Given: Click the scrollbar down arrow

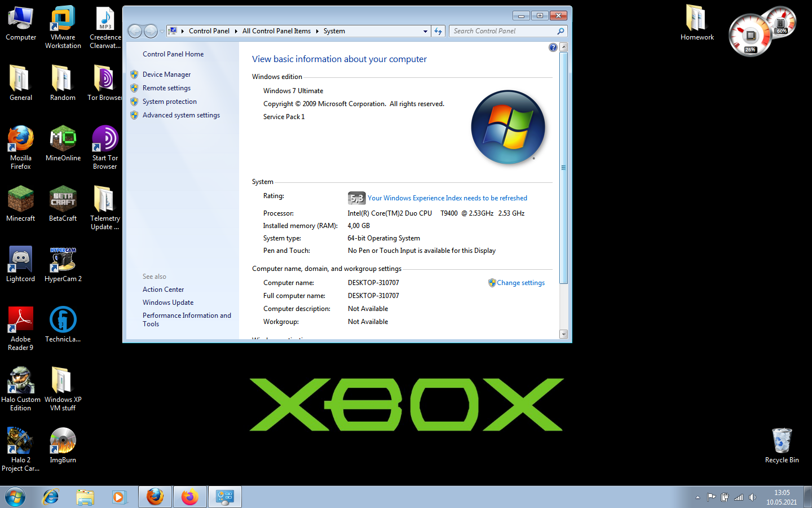Looking at the screenshot, I should 563,334.
